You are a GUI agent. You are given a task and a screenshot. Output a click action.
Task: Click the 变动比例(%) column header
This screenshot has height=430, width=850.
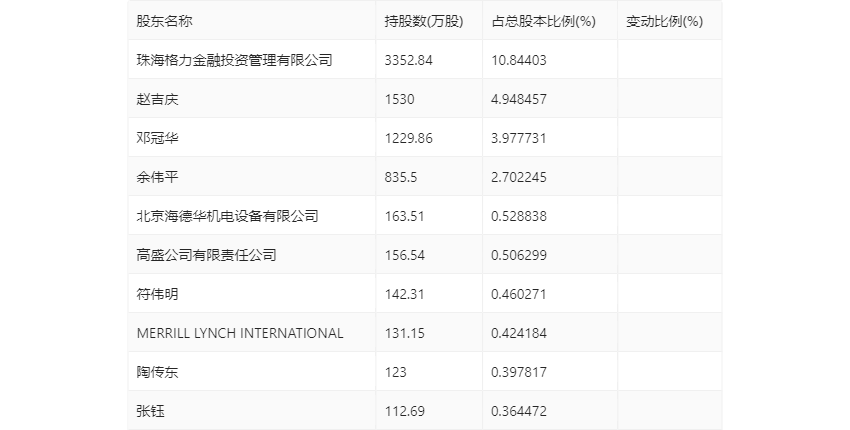coord(664,21)
